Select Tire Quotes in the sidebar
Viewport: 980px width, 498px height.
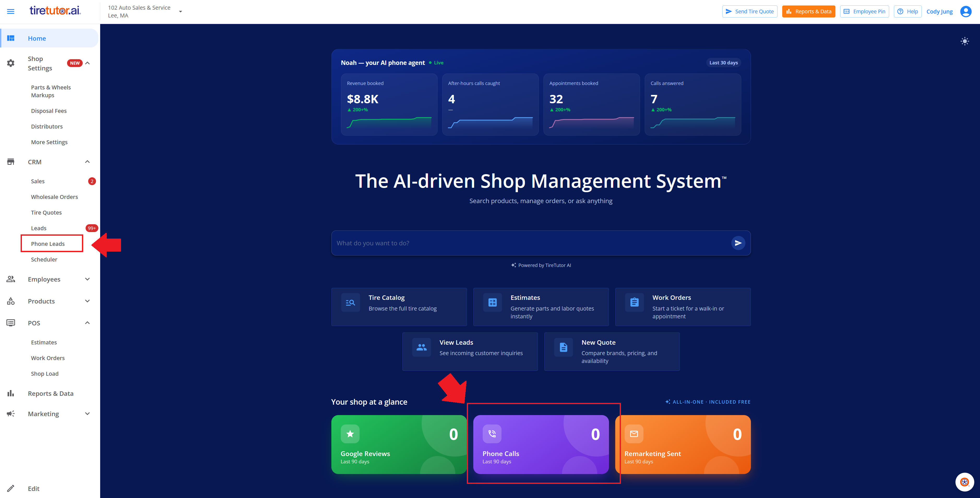pos(46,212)
